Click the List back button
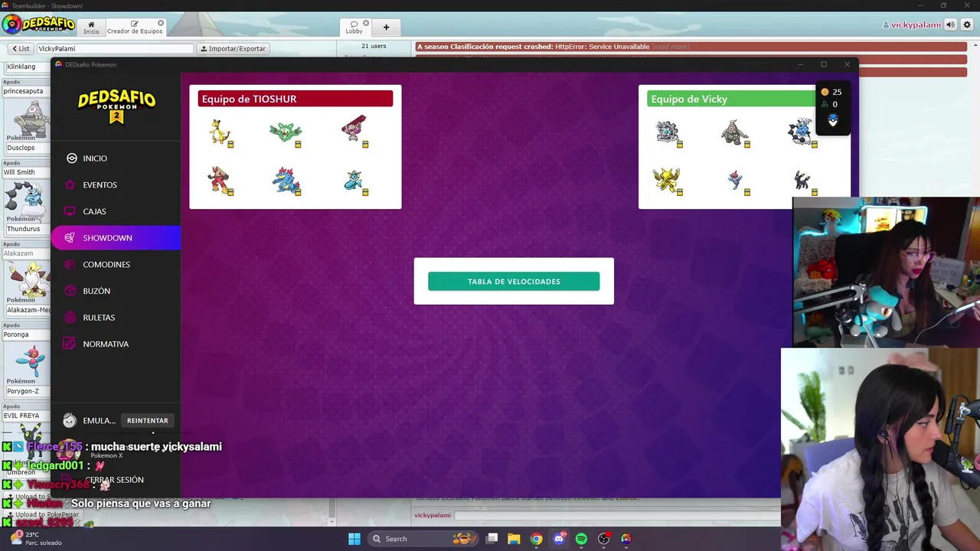This screenshot has height=551, width=980. click(21, 49)
